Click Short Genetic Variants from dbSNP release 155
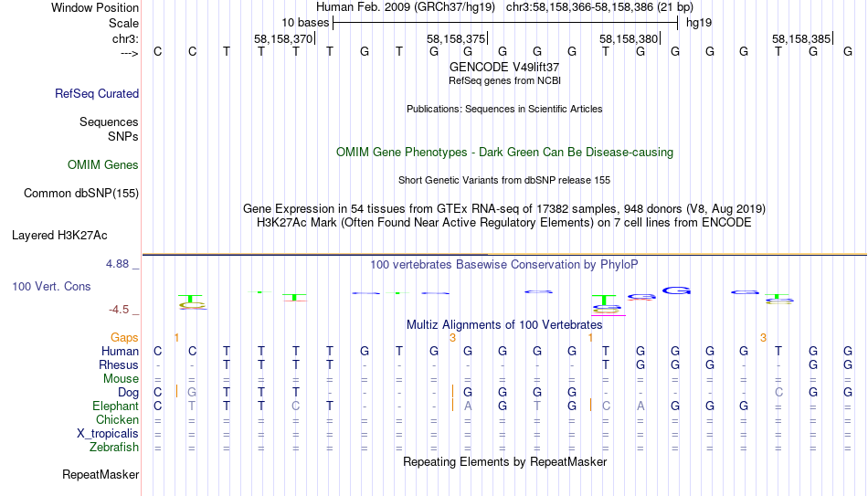This screenshot has width=868, height=496. pyautogui.click(x=504, y=181)
